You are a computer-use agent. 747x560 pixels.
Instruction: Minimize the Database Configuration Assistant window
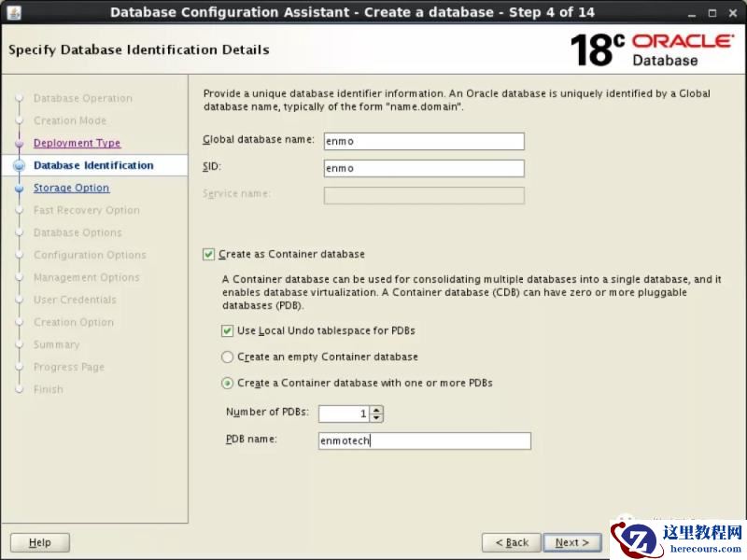692,13
